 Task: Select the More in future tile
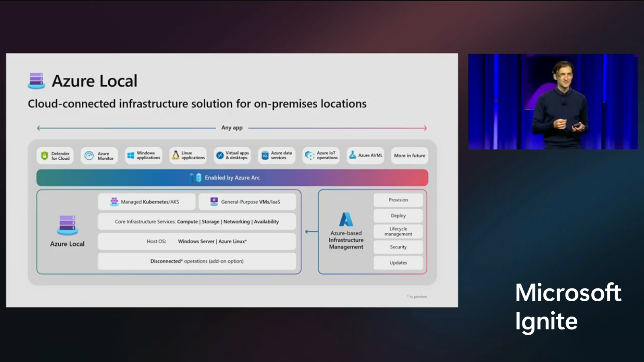tap(409, 156)
